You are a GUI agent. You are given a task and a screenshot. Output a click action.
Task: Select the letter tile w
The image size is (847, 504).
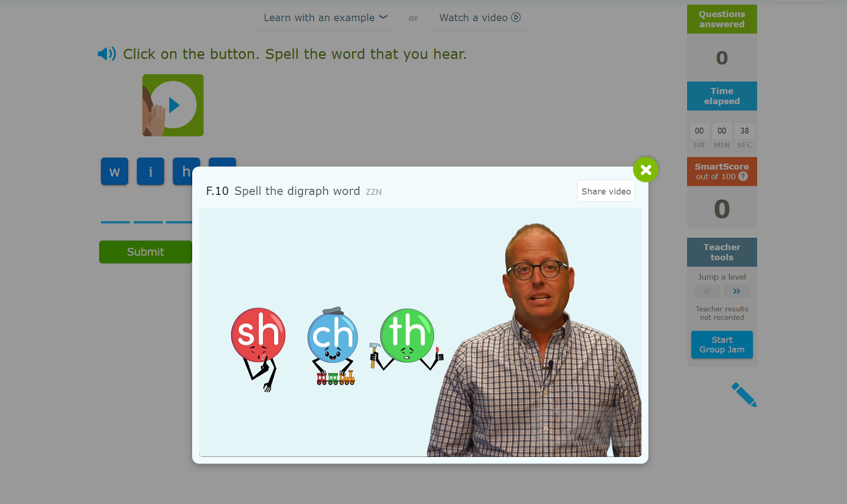click(x=114, y=172)
